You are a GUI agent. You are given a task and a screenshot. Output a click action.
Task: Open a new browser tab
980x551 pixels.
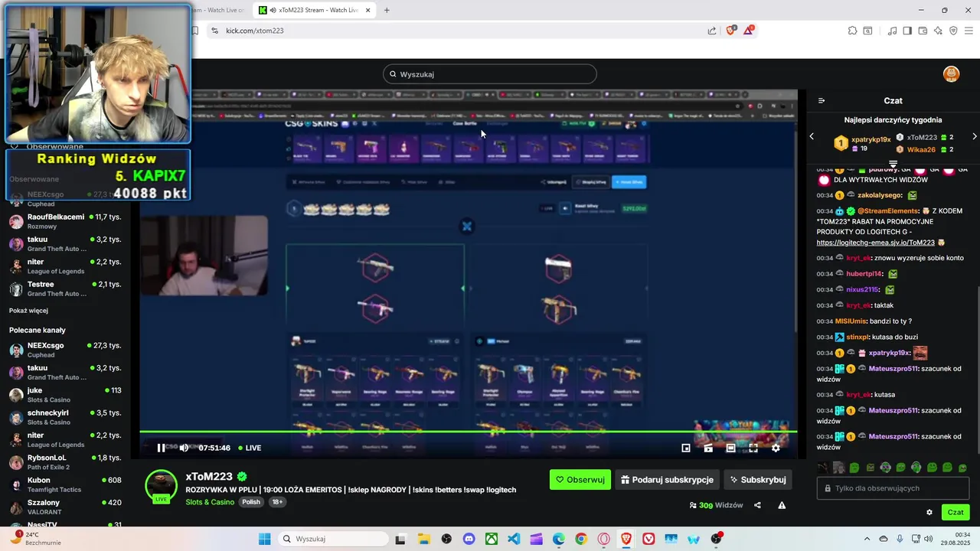click(387, 10)
